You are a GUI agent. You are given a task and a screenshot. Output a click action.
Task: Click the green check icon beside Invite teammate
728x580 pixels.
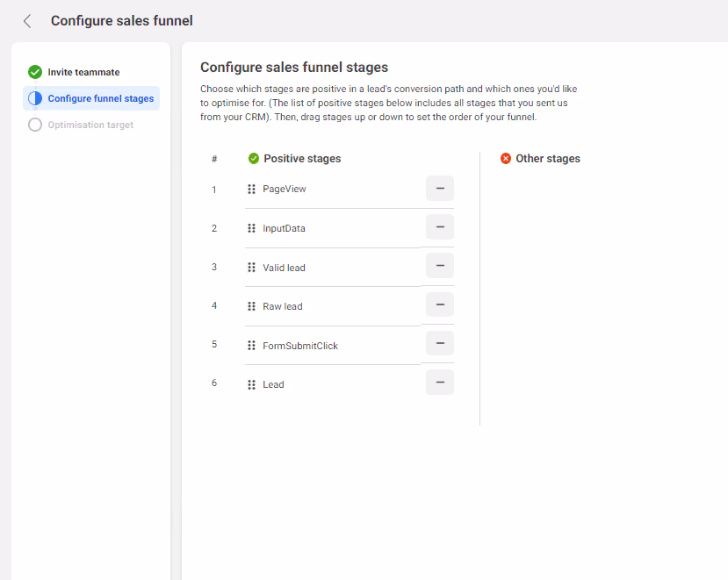[35, 72]
